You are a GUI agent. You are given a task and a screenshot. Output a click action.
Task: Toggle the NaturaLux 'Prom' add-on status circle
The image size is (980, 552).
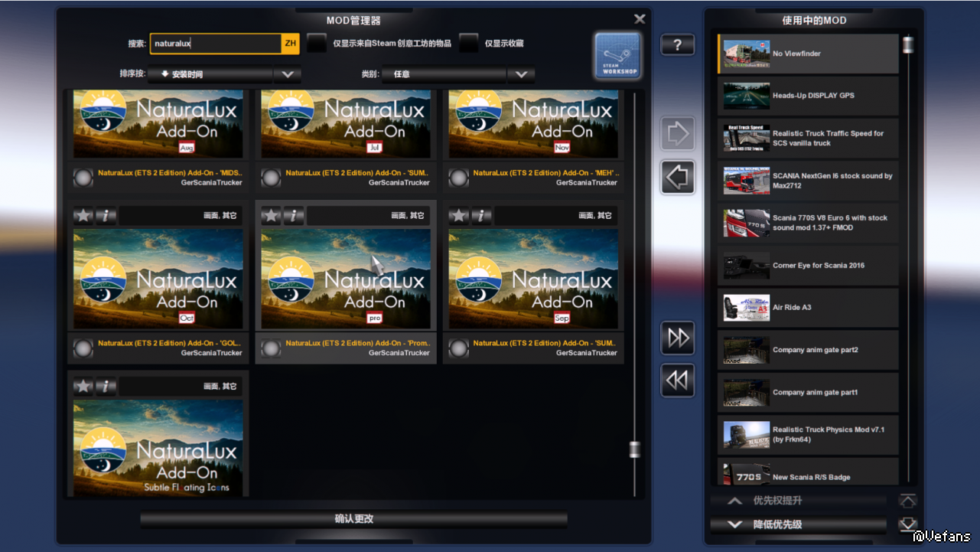[x=271, y=348]
